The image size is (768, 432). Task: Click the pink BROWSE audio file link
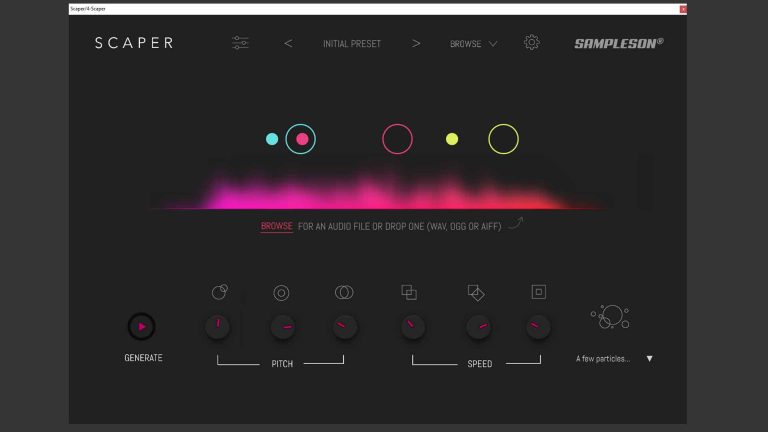pos(276,226)
